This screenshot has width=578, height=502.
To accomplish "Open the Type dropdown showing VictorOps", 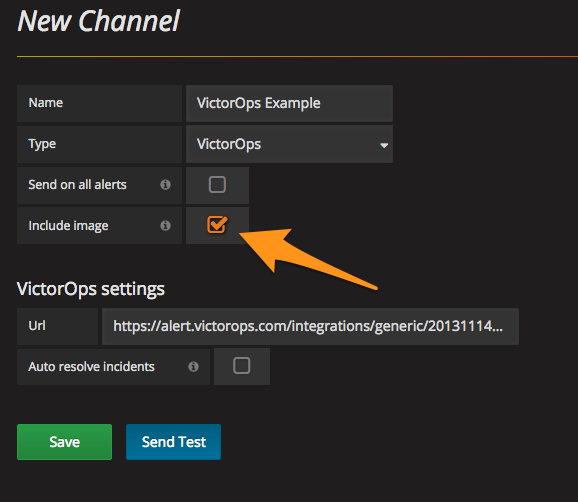I will [x=289, y=144].
